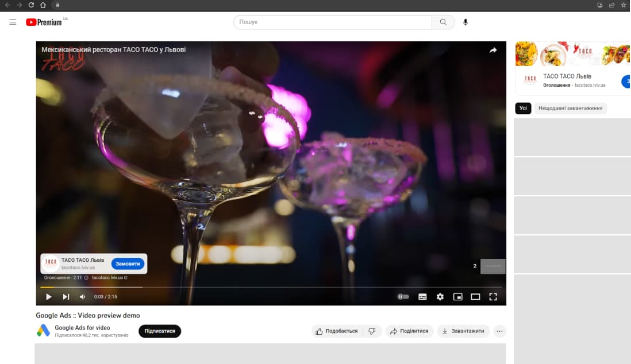
Task: Select the 'Усі' filter chip
Action: (x=523, y=108)
